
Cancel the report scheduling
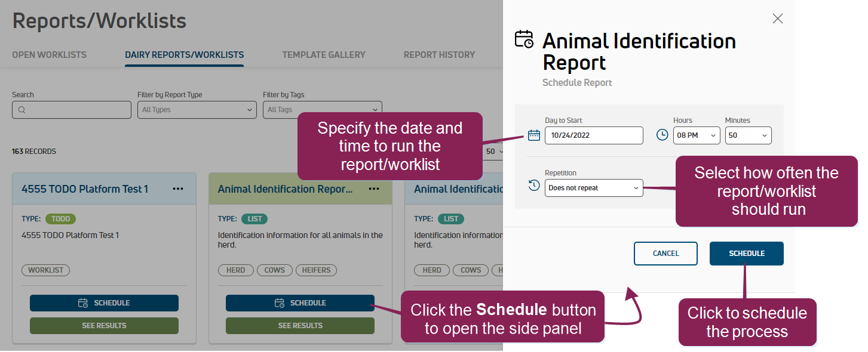pyautogui.click(x=665, y=254)
